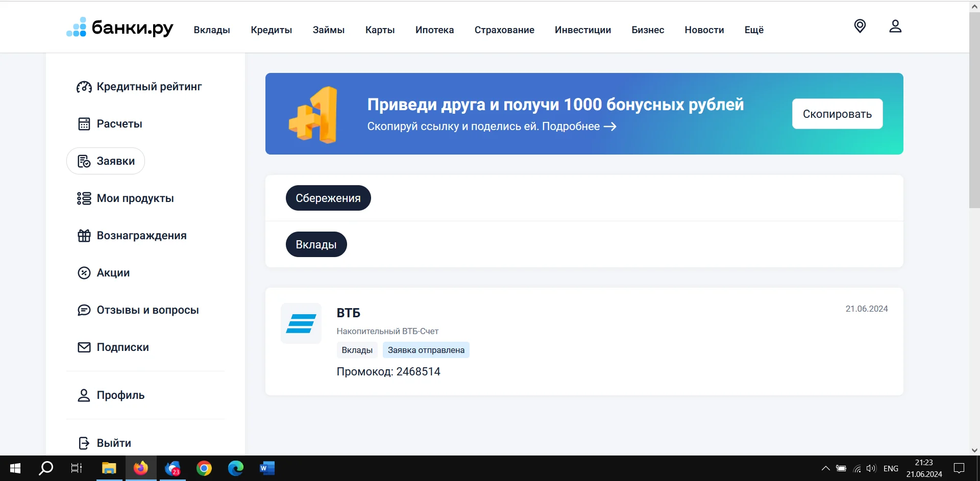Open the Ипотека menu in top navigation
The width and height of the screenshot is (980, 481).
coord(434,30)
